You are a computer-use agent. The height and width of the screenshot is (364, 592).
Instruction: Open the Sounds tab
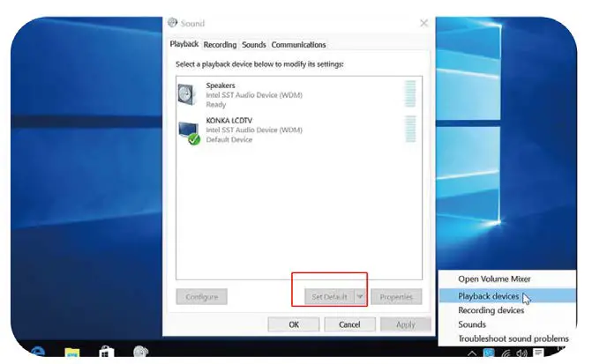click(254, 45)
